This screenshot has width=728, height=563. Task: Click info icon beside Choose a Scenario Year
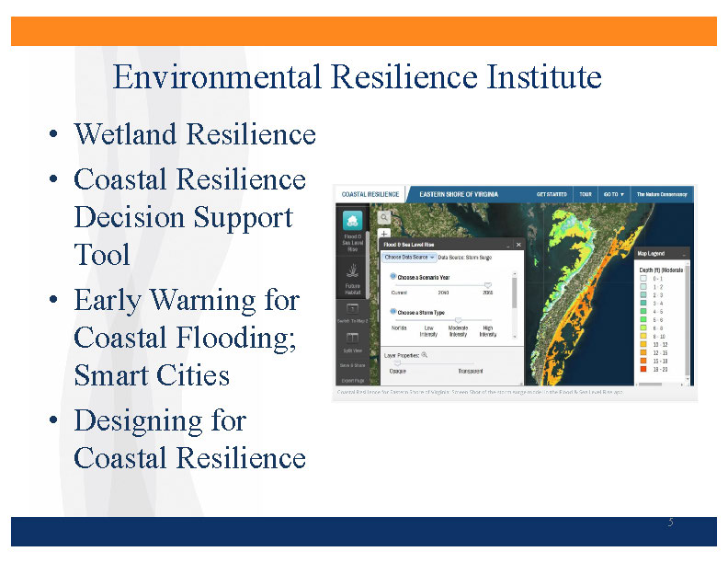point(392,276)
